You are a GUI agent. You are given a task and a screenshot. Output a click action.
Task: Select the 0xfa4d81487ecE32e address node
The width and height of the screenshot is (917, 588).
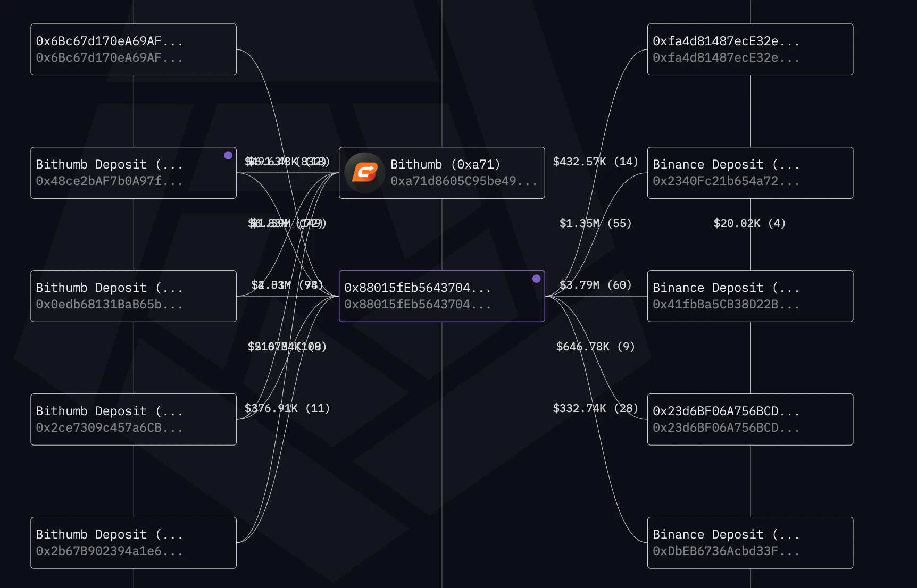coord(750,49)
